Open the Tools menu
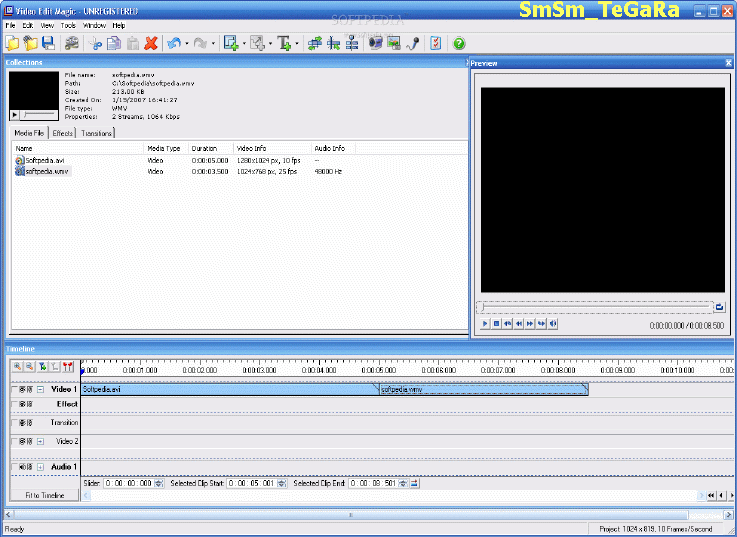Screen dimensions: 737x537 68,25
